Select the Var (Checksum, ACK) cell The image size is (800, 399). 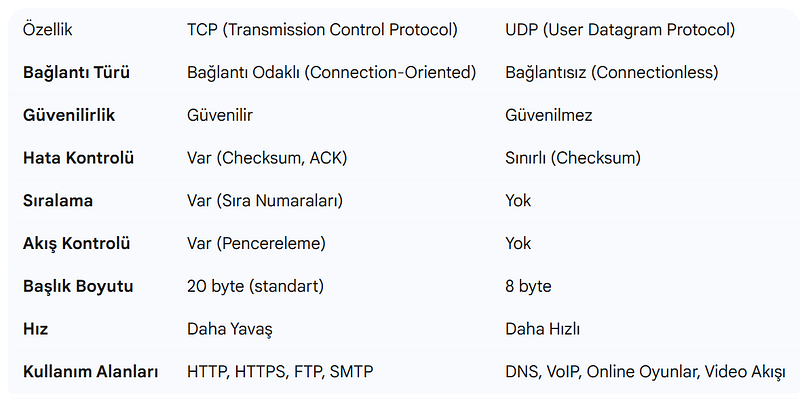[x=267, y=158]
